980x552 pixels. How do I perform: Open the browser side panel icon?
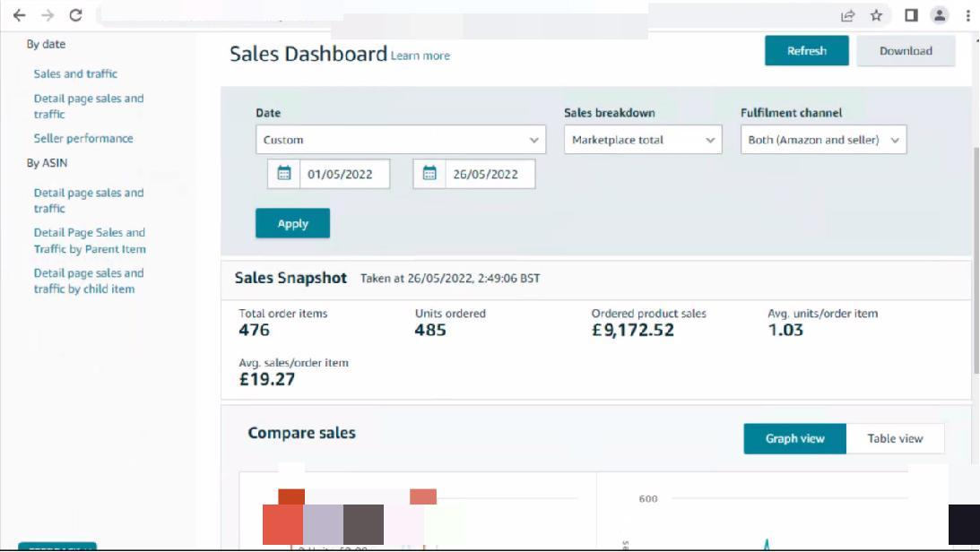pyautogui.click(x=910, y=15)
